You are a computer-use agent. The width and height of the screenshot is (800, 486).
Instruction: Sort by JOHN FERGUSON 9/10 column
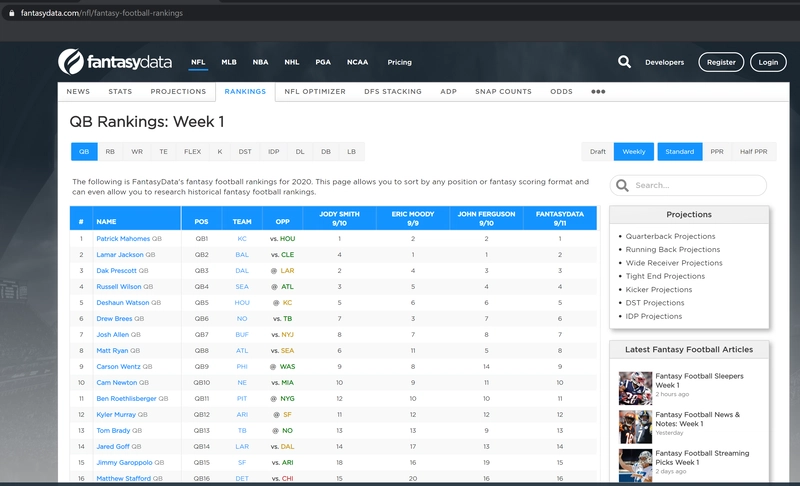point(486,218)
